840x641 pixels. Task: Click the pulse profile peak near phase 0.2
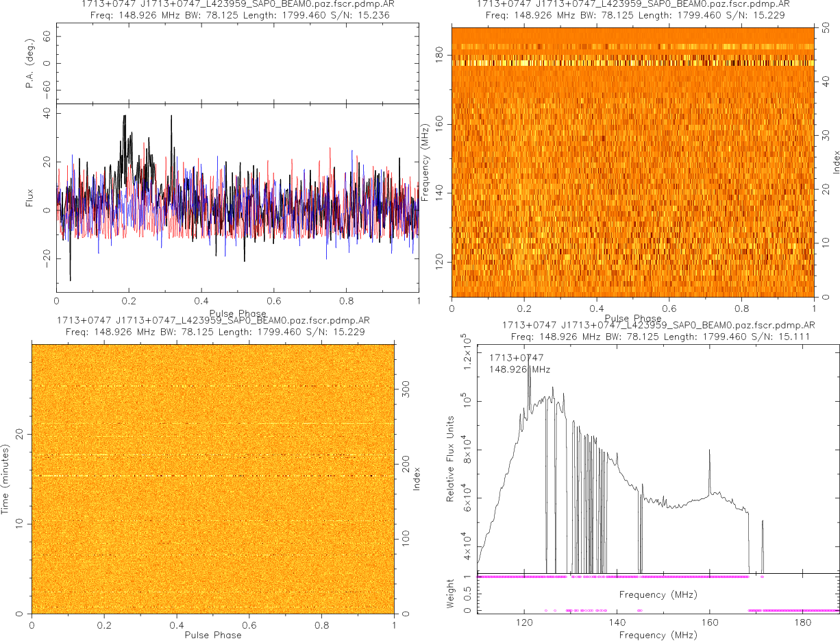[x=125, y=118]
